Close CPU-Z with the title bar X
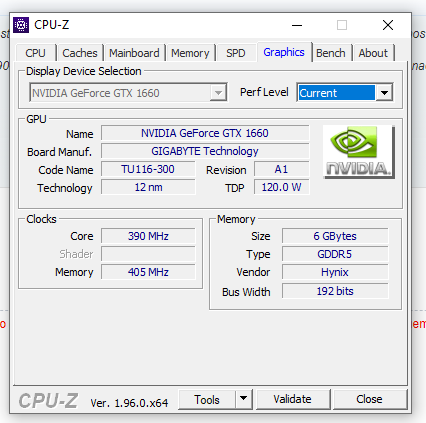The image size is (426, 423). coord(388,25)
